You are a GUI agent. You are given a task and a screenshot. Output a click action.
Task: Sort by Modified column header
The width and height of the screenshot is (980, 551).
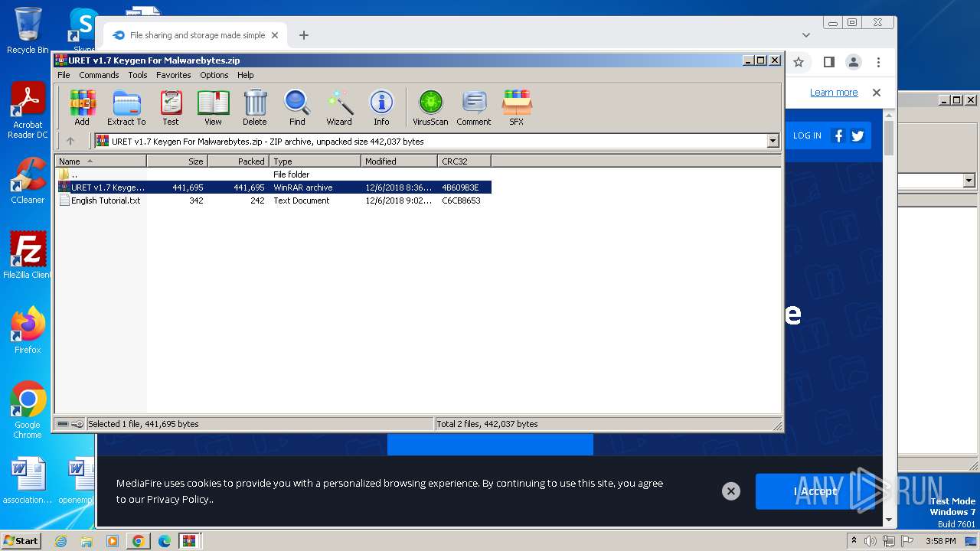click(x=399, y=161)
